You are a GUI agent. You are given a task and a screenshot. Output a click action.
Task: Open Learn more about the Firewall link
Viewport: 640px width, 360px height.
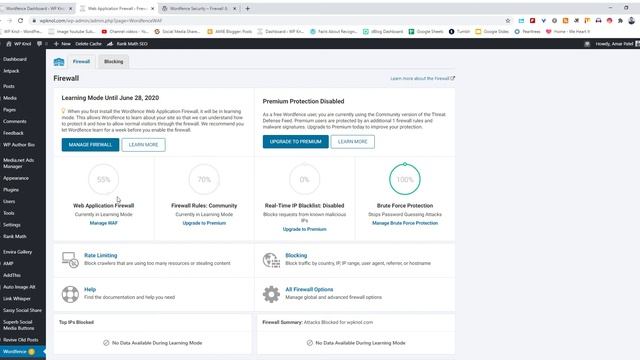click(422, 78)
